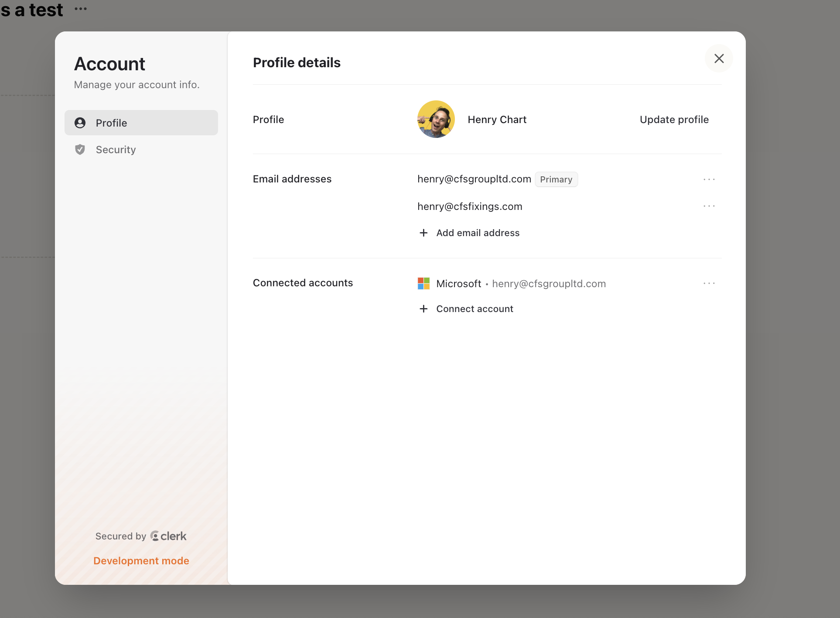
Task: Click the Security shield icon
Action: (80, 150)
